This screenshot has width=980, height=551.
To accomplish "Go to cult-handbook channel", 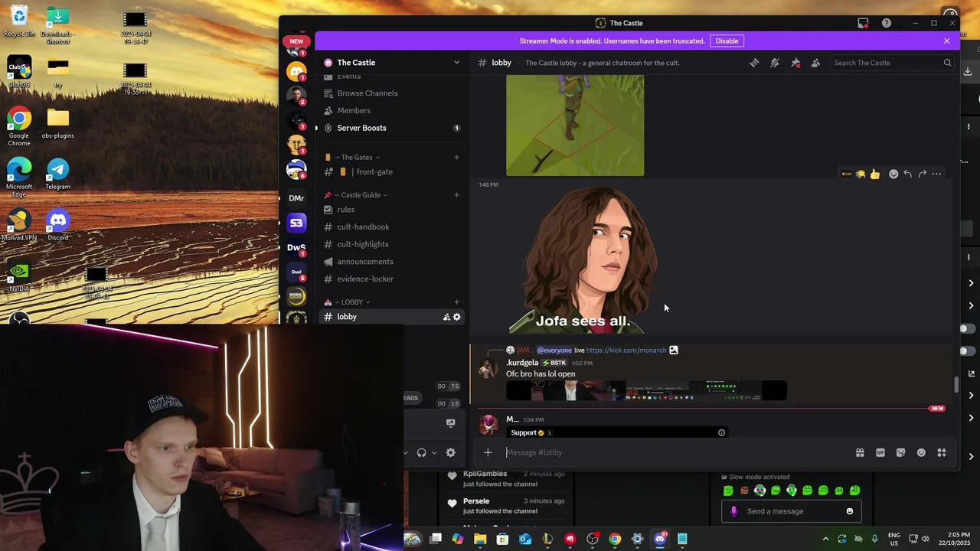I will point(363,227).
